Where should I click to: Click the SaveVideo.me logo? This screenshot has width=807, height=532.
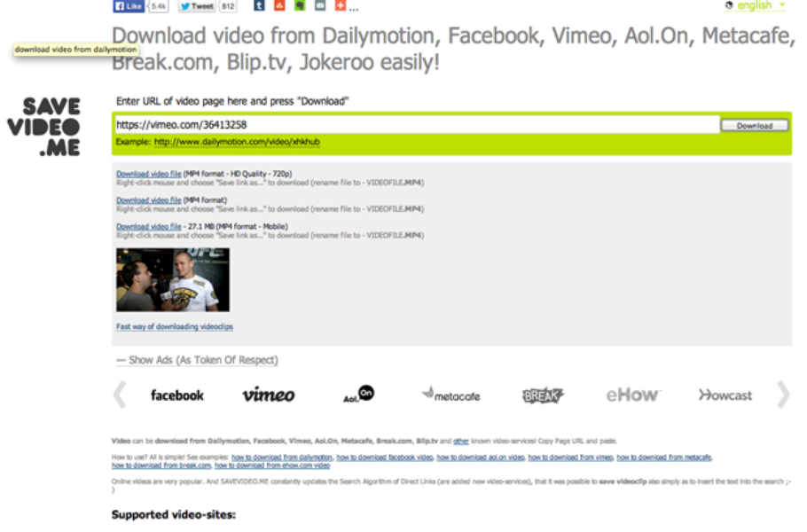(x=44, y=126)
